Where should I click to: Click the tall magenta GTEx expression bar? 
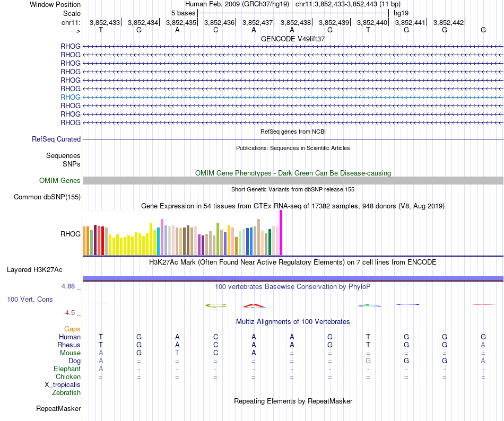(281, 232)
